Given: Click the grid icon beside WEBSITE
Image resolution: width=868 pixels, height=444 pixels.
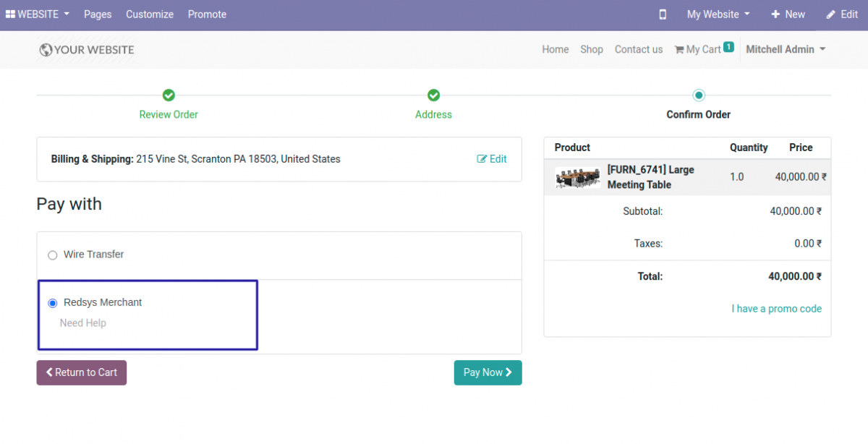Looking at the screenshot, I should (x=9, y=14).
